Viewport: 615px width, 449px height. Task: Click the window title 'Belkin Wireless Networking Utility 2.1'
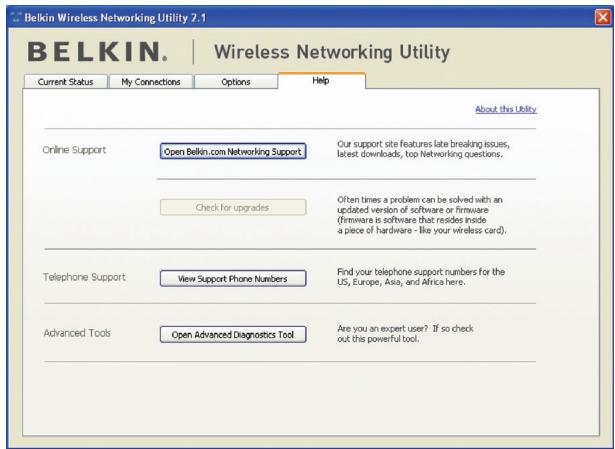[x=115, y=18]
